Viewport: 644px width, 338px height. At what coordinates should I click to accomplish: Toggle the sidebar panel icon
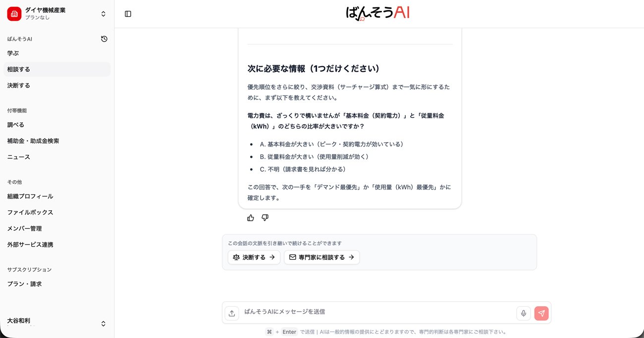[128, 14]
